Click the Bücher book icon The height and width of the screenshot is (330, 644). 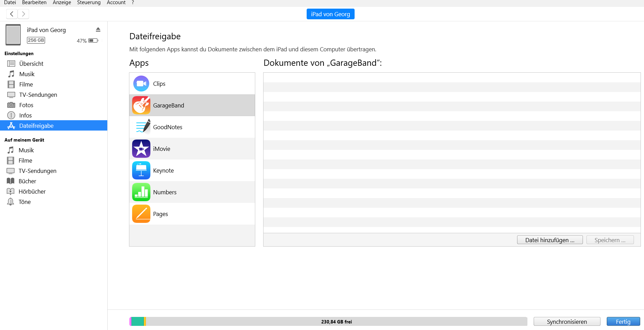(x=11, y=181)
